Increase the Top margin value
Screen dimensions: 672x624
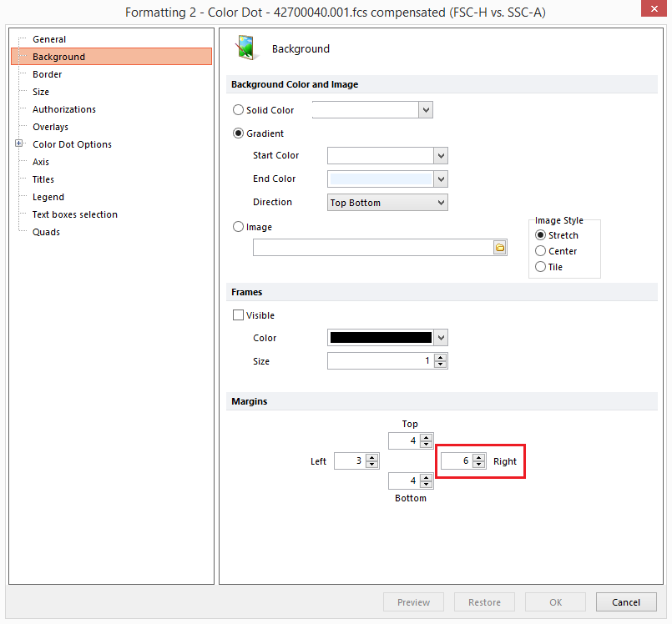(426, 436)
